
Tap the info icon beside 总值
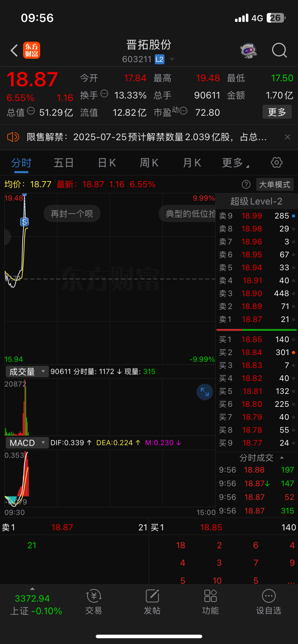31,111
